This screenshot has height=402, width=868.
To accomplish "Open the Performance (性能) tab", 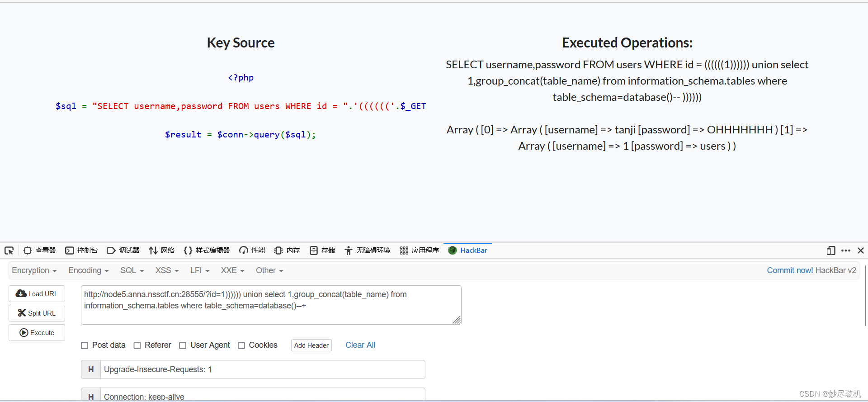I will [252, 251].
